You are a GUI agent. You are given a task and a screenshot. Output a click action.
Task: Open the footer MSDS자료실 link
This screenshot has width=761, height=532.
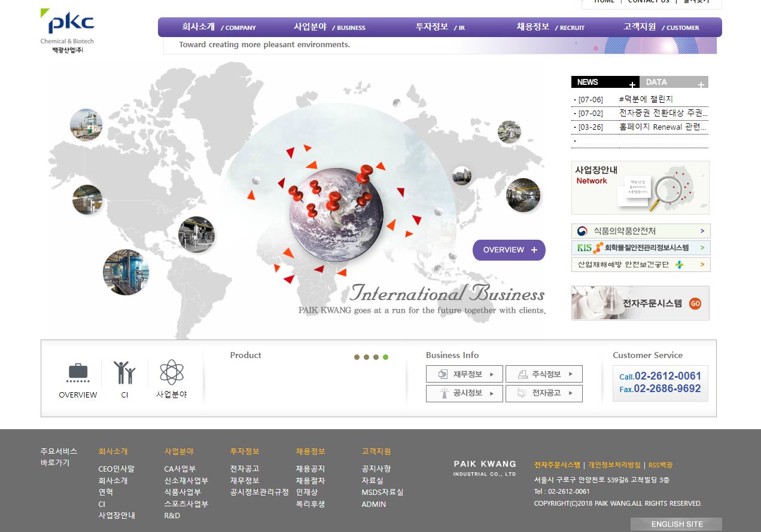[x=383, y=493]
